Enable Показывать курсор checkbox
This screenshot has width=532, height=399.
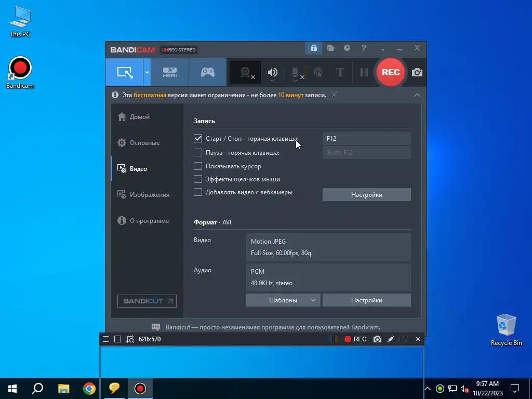coord(198,166)
